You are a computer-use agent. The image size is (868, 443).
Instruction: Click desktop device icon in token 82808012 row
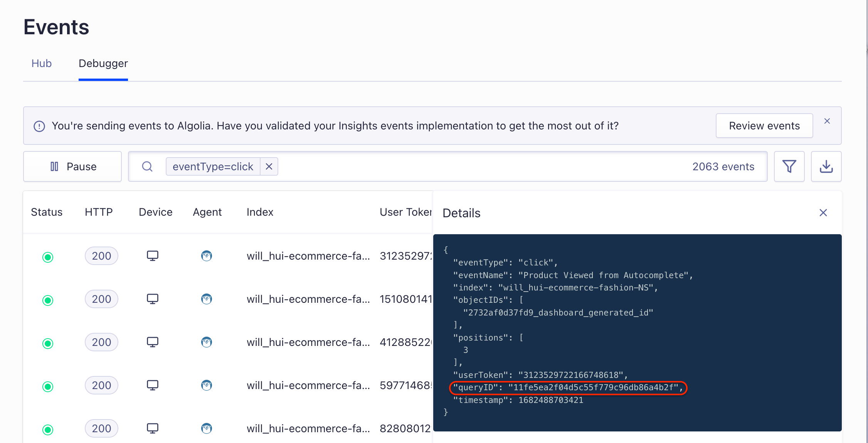[153, 428]
